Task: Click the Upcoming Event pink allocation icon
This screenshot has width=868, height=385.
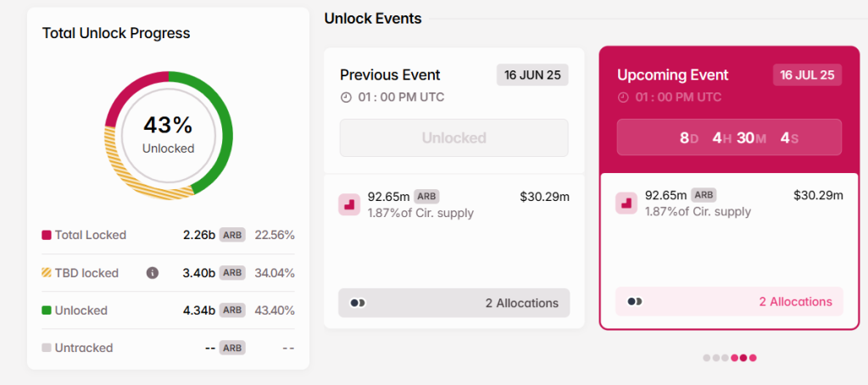Action: 626,204
